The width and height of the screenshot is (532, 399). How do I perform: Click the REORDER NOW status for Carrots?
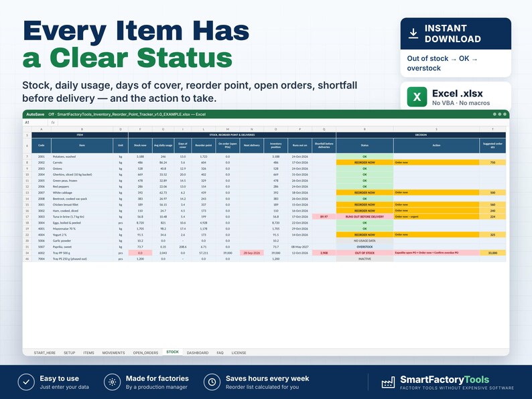tap(364, 163)
